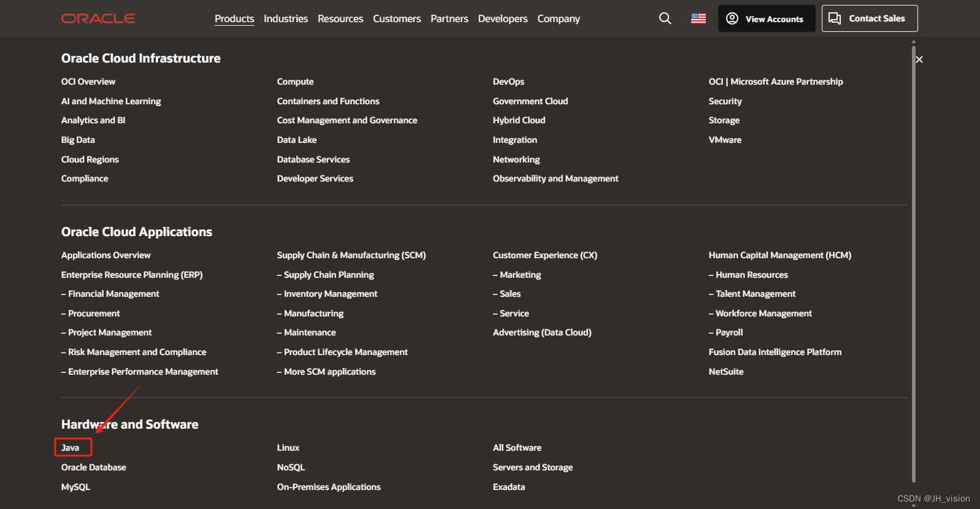This screenshot has width=980, height=509.
Task: Open the Compliance link
Action: tap(85, 178)
